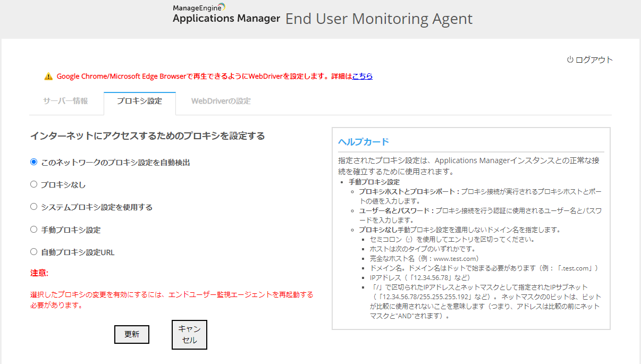Click the ヘルプカード heading
The image size is (641, 364).
(364, 142)
